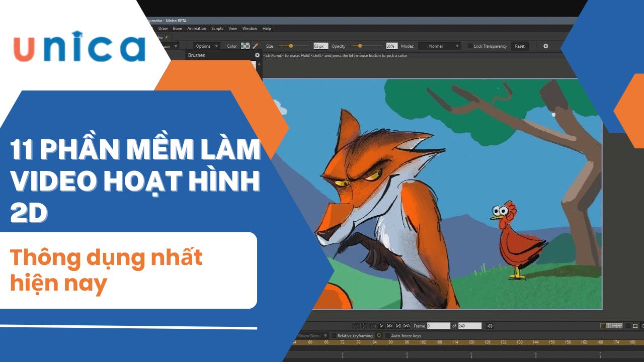
Task: Click the brush Color swatch
Action: 246,46
